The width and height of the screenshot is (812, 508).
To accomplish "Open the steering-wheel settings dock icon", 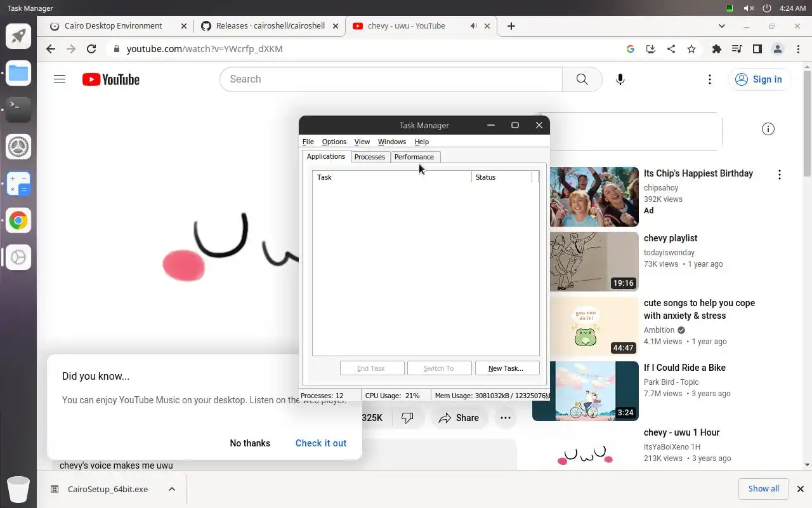I will point(18,147).
